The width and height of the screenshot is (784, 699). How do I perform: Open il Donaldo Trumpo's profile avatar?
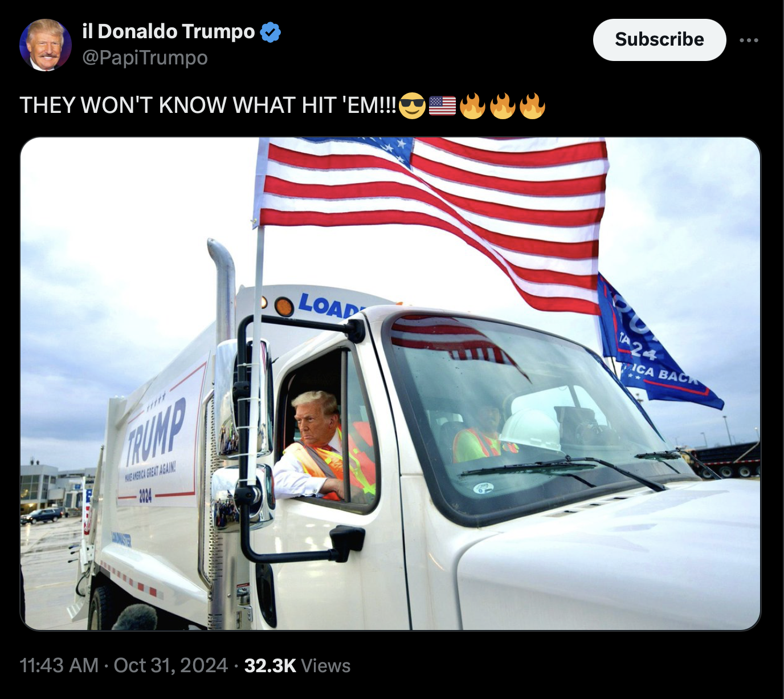pos(46,45)
